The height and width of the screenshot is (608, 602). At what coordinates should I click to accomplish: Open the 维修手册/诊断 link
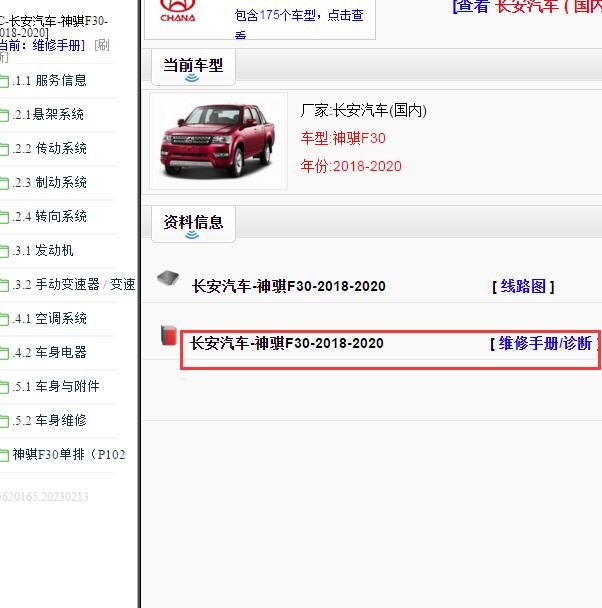click(x=545, y=344)
